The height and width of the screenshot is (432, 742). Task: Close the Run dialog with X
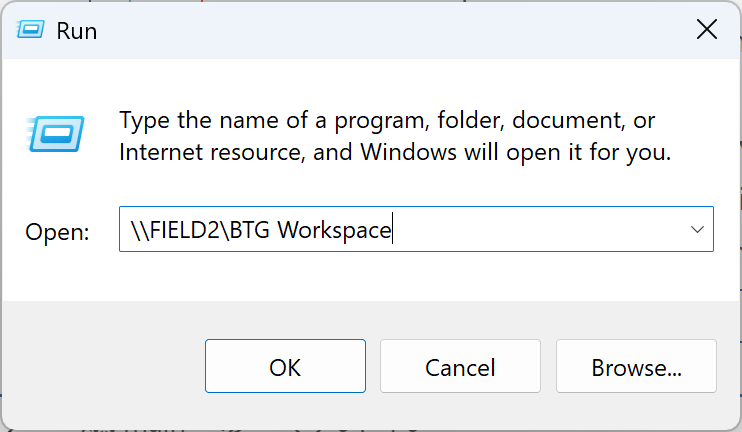click(706, 30)
